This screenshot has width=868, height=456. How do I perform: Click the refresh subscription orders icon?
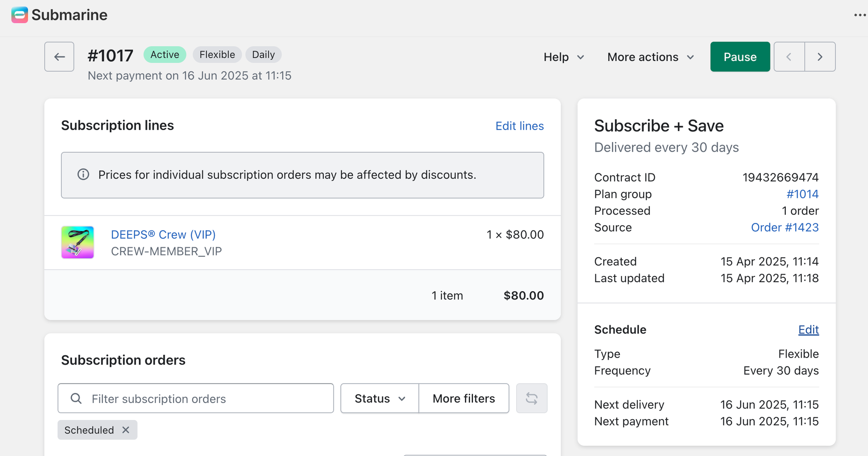[531, 398]
